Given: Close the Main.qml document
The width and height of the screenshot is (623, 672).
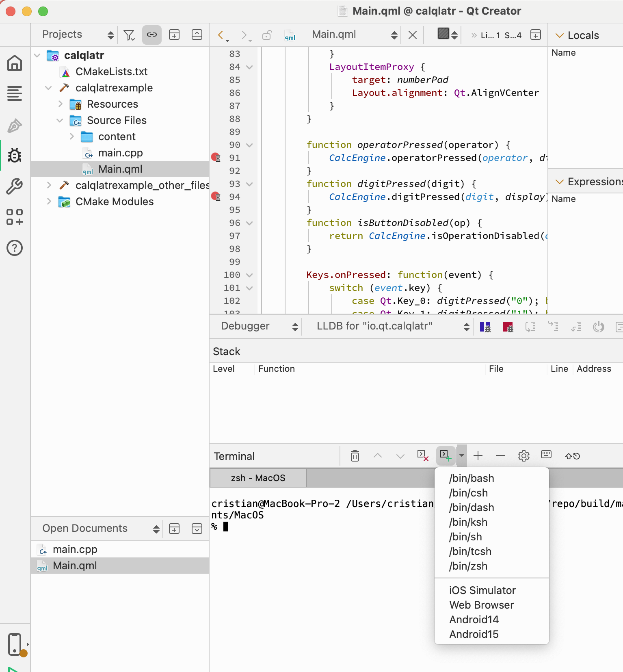Looking at the screenshot, I should [413, 35].
